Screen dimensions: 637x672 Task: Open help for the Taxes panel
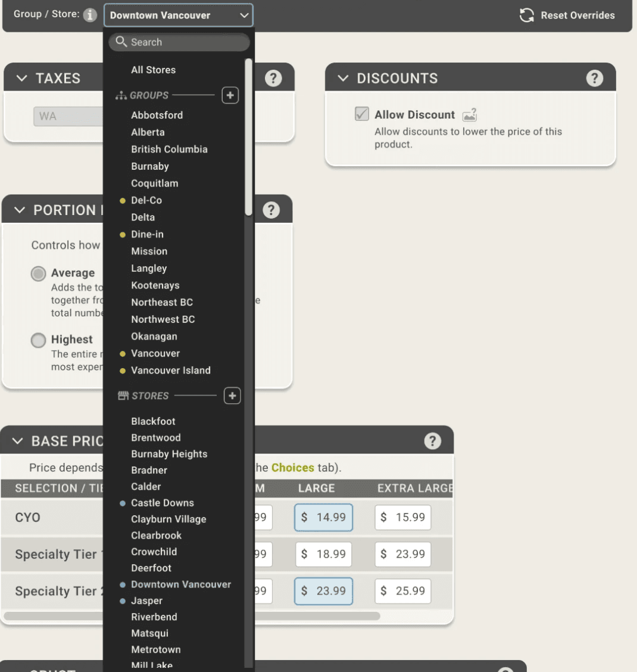coord(273,78)
